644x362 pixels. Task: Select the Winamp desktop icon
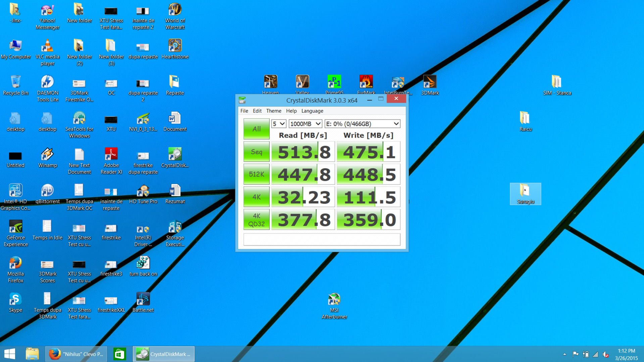click(47, 158)
